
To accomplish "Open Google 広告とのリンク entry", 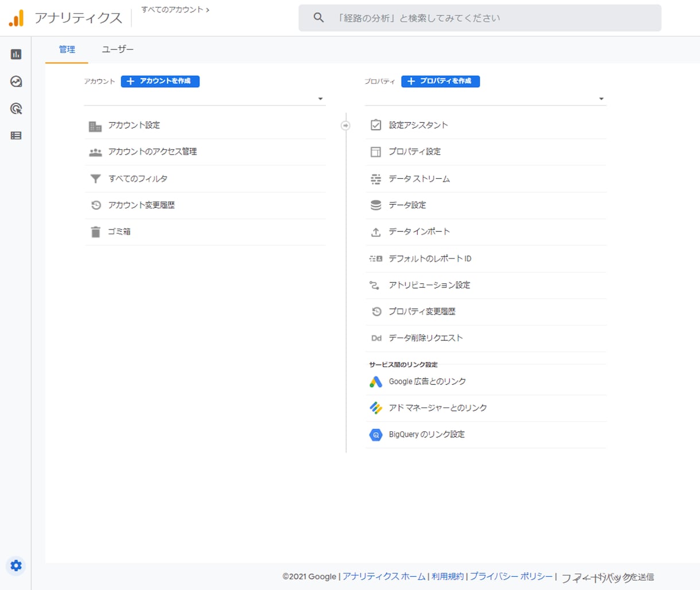I will click(x=485, y=382).
